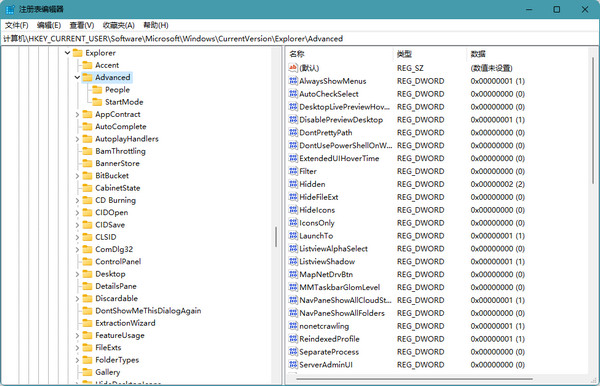Click the (默认) string value icon
Viewport: 600px width, 386px height.
click(x=293, y=68)
